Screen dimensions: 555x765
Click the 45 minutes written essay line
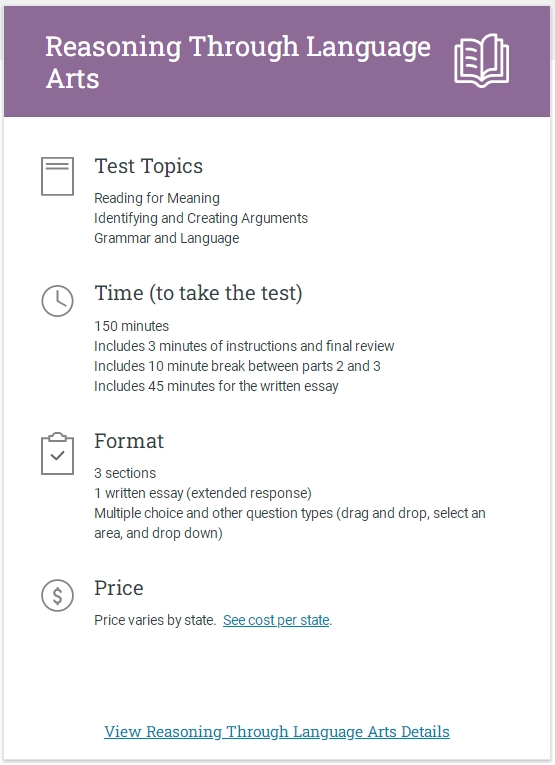[x=216, y=386]
